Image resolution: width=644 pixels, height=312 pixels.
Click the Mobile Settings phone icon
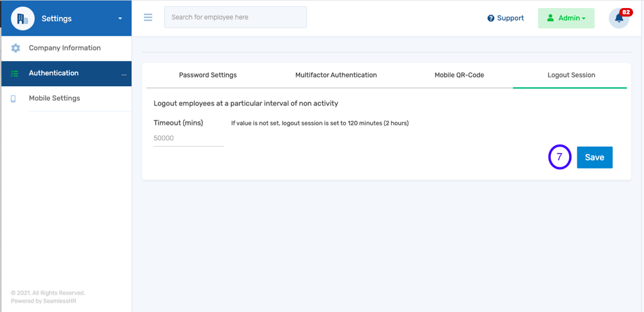click(x=13, y=99)
